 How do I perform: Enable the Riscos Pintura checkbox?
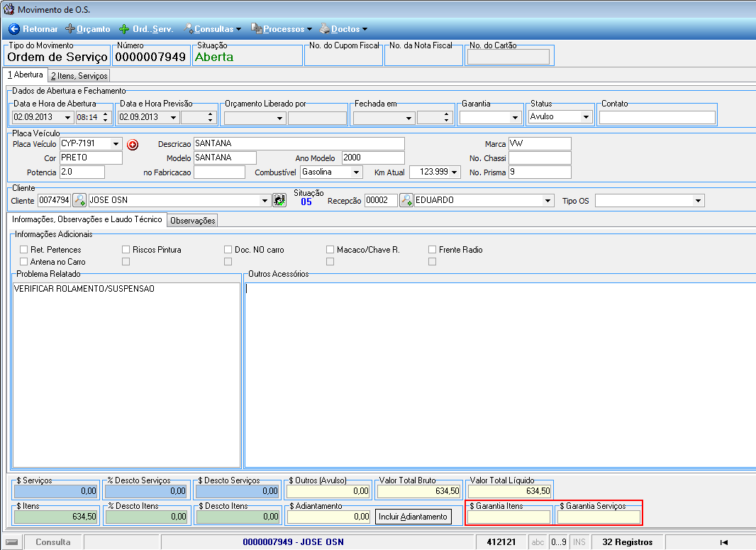tap(126, 249)
